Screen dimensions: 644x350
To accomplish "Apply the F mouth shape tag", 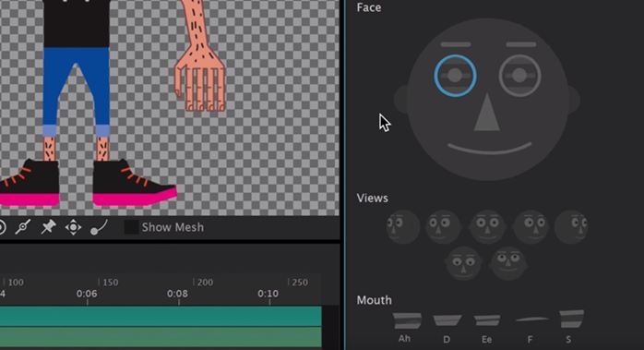I will pyautogui.click(x=531, y=320).
